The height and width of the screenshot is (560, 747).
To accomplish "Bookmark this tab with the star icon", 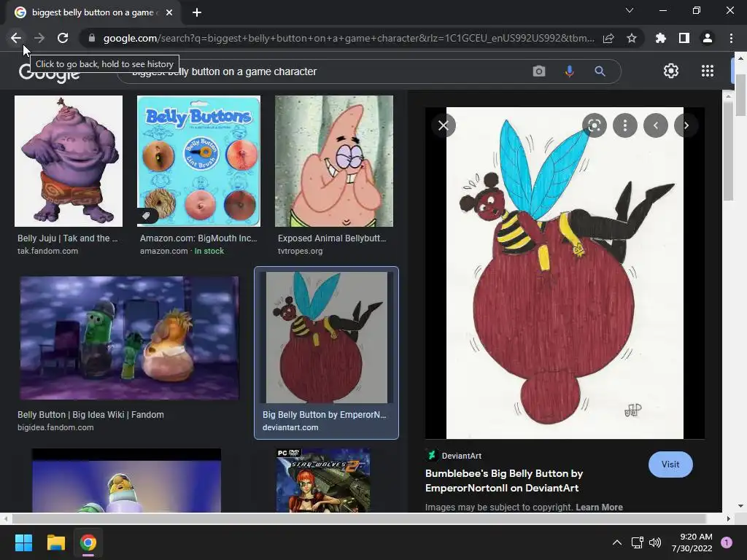I will pos(632,38).
